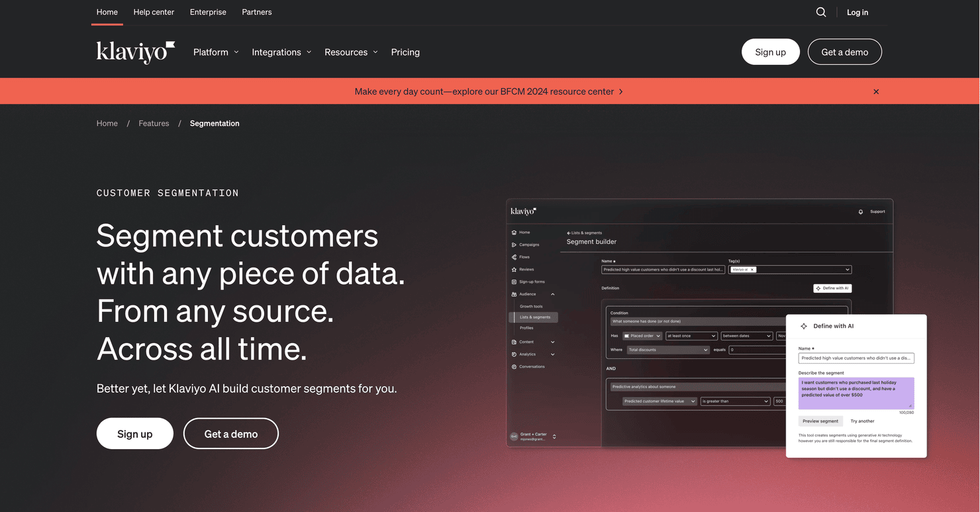
Task: Open the Integrations dropdown menu
Action: coord(281,52)
